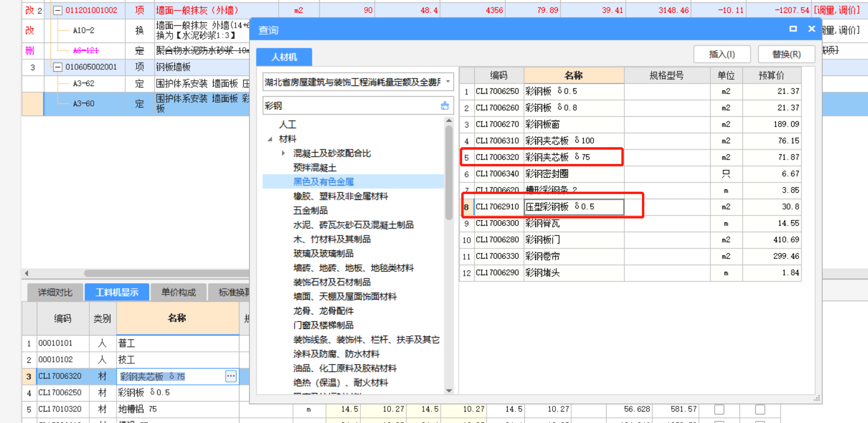Screen dimensions: 868x423
Task: Select result row 彩钢卷帘
Action: point(630,256)
